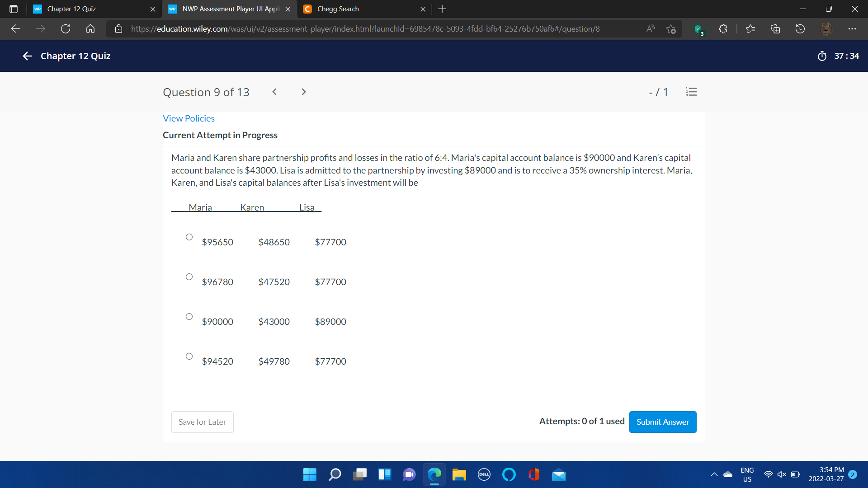
Task: Select the $95650 $48650 $77700 option
Action: click(189, 237)
